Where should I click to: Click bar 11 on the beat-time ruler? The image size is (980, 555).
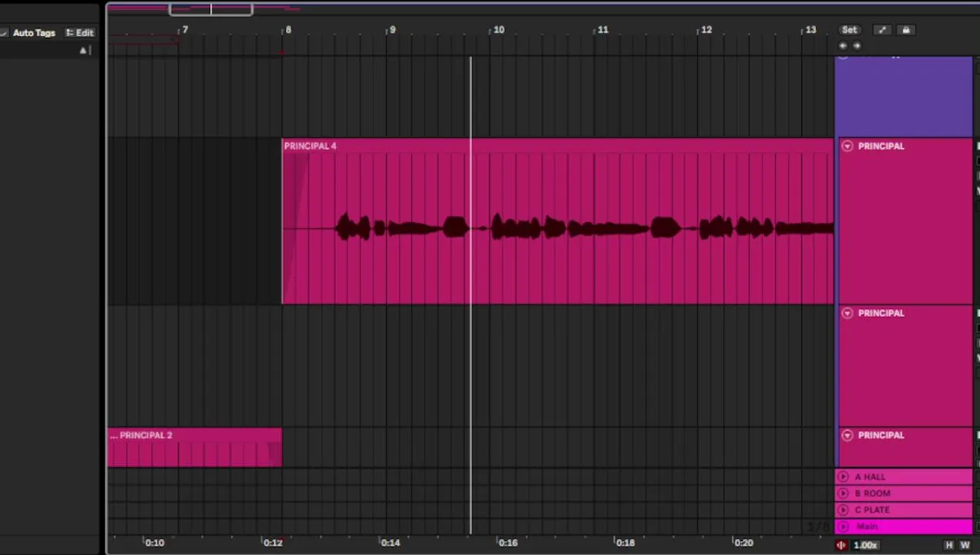pyautogui.click(x=602, y=30)
